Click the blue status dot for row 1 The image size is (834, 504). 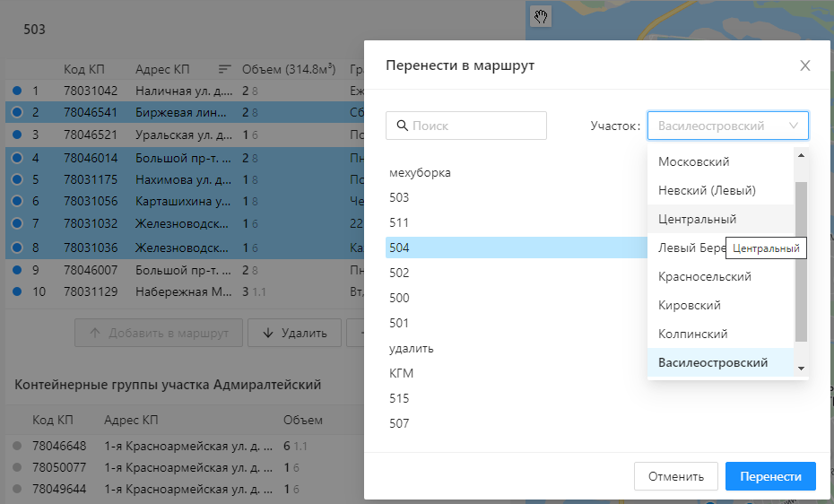(17, 91)
